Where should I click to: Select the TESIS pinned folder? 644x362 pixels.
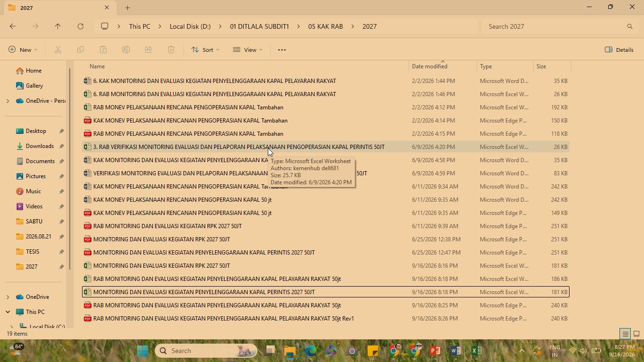point(33,252)
